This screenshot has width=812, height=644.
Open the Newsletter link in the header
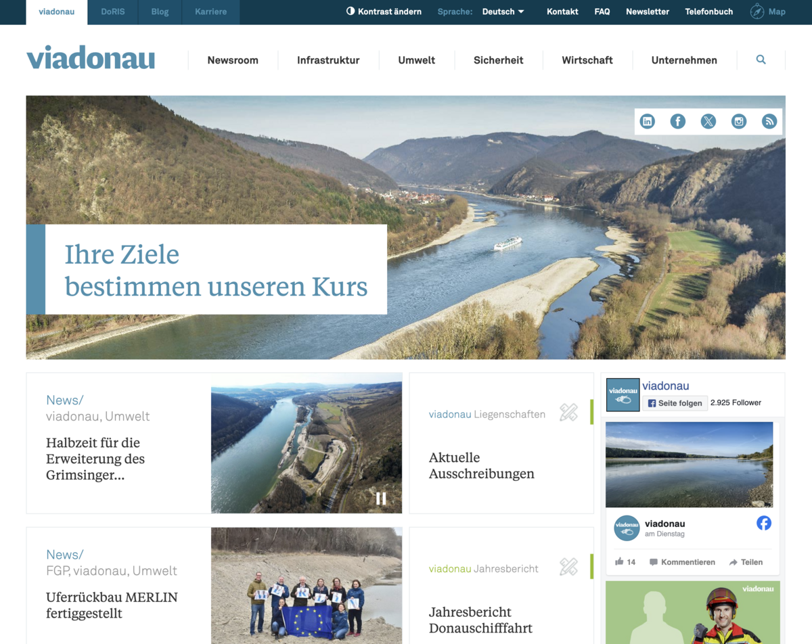(x=647, y=11)
